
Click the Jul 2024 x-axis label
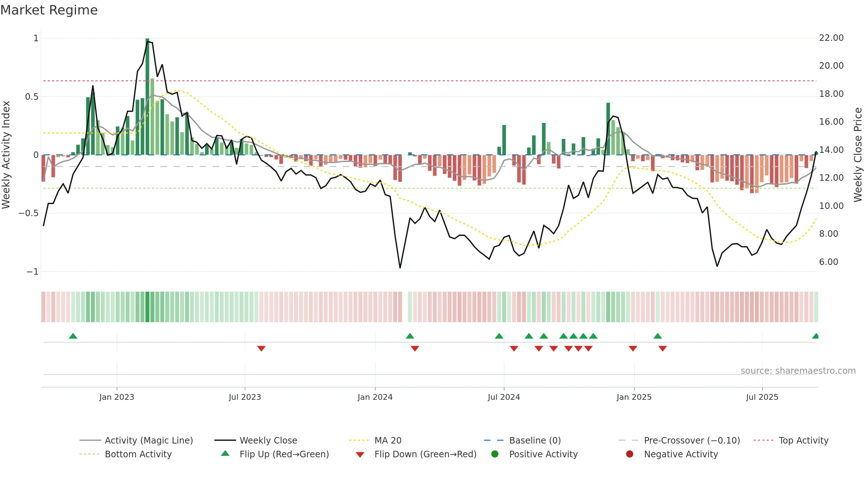[504, 397]
